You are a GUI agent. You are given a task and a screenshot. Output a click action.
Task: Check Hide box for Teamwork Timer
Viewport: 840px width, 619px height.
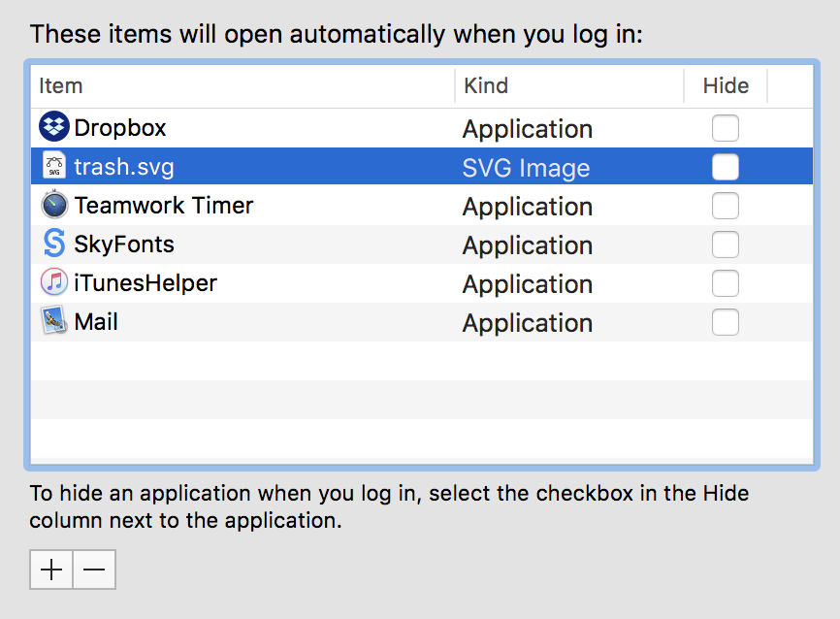pos(725,206)
